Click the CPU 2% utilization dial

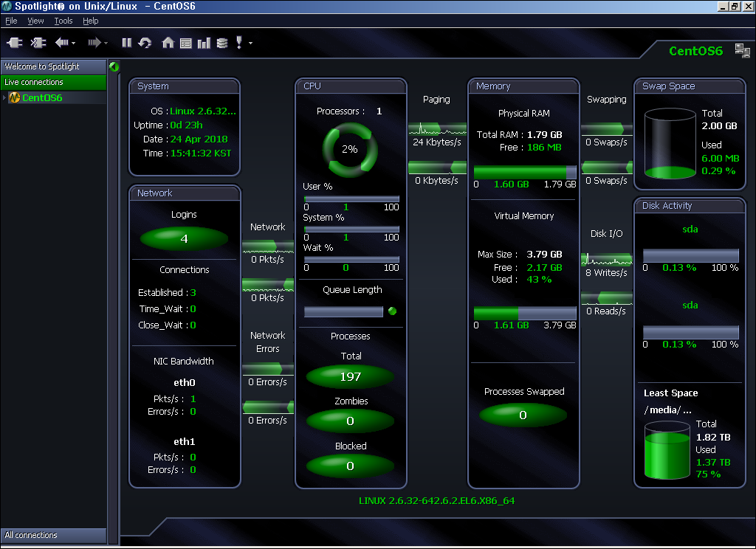[349, 149]
